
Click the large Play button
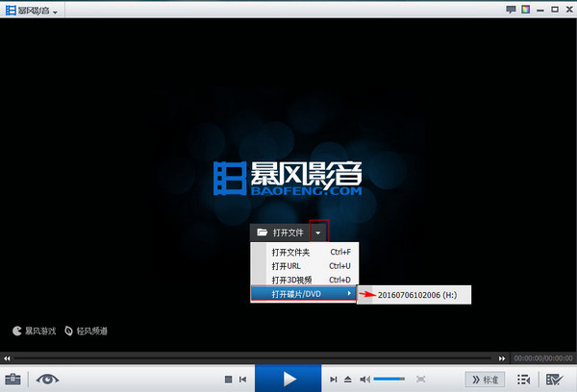(288, 379)
